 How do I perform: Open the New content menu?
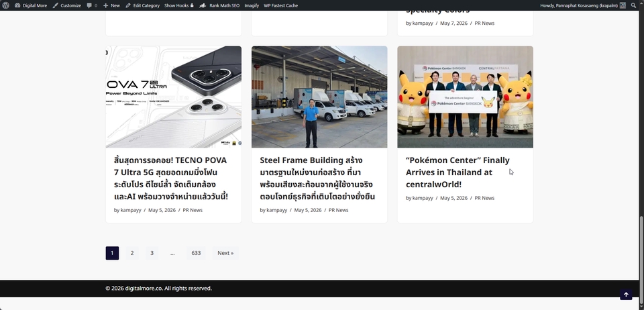pos(112,5)
